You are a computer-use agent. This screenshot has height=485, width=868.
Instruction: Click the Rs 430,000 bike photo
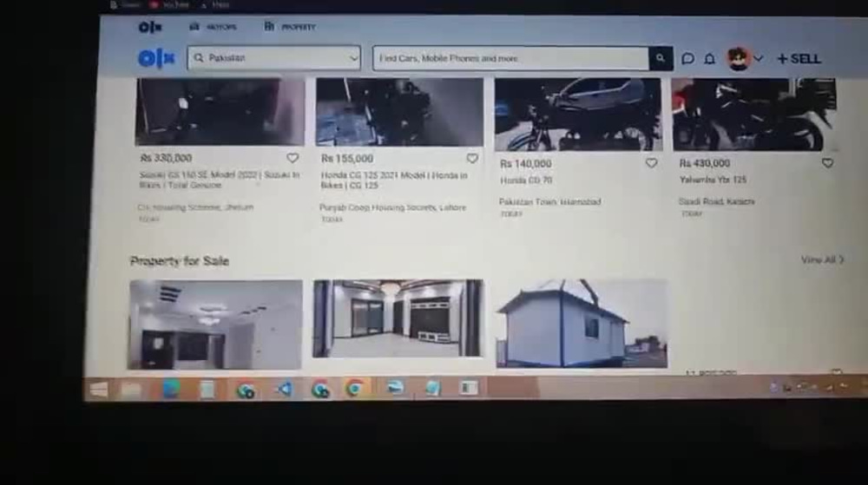pos(754,115)
